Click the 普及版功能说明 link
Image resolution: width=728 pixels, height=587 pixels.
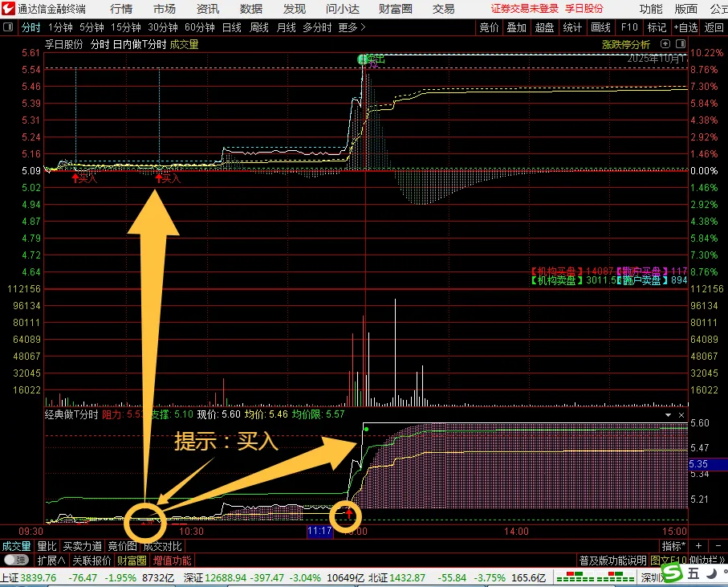tap(613, 561)
